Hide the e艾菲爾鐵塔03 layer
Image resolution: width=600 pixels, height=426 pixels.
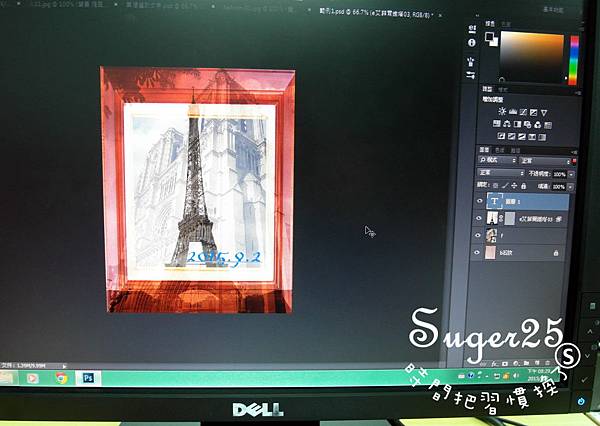point(478,218)
